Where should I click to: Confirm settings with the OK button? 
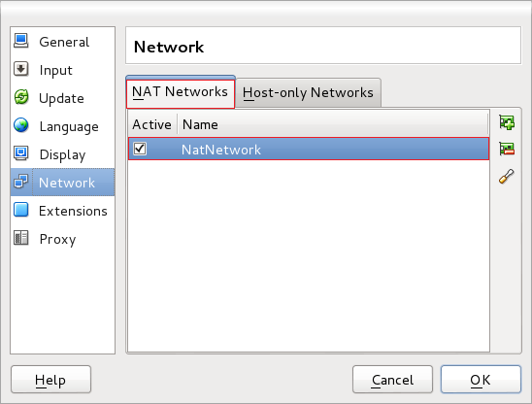(x=481, y=380)
